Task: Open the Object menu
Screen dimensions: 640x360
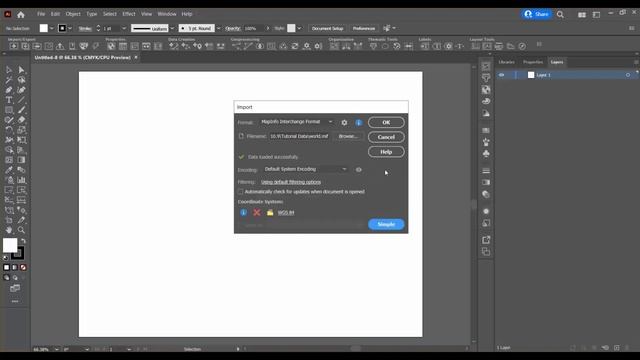Action: tap(73, 14)
